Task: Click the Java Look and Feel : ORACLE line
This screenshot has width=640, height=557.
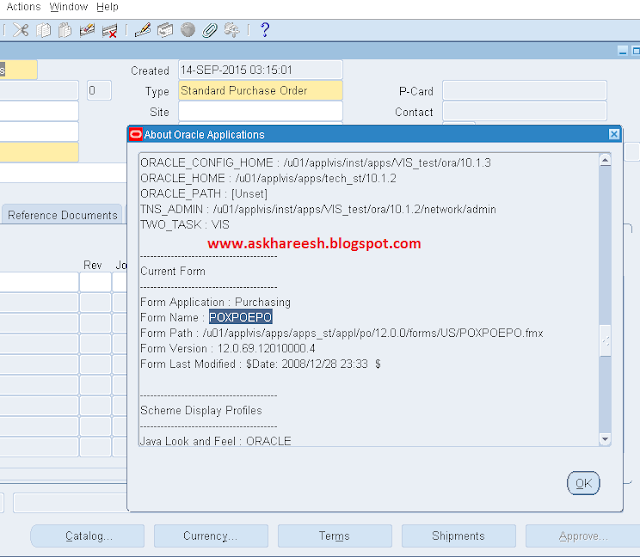Action: (x=216, y=441)
